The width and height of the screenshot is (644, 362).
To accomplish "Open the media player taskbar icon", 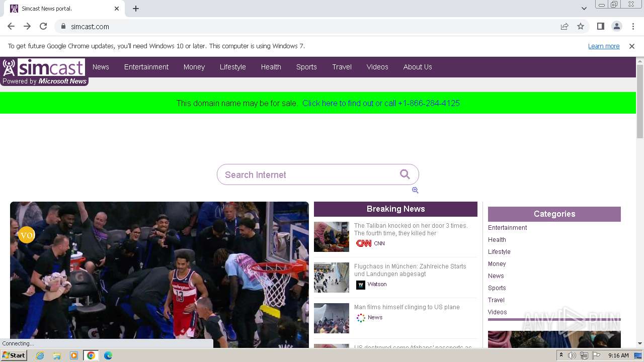I will (x=74, y=355).
